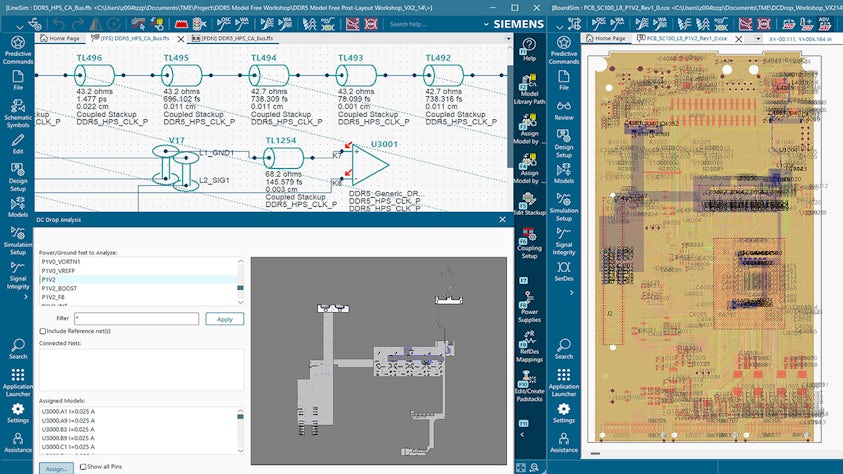The image size is (843, 474).
Task: Click the Assign... button
Action: 56,469
